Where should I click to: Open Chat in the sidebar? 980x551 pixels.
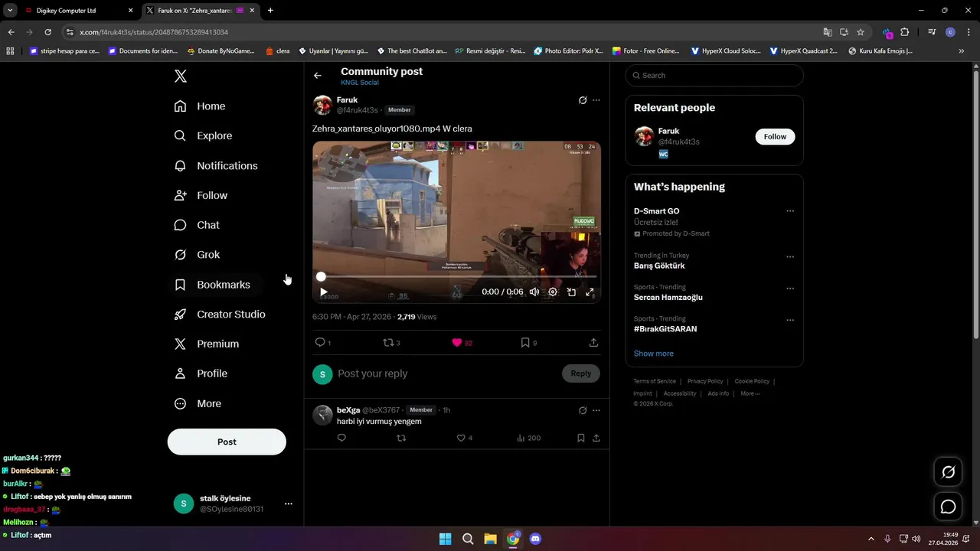point(197,225)
